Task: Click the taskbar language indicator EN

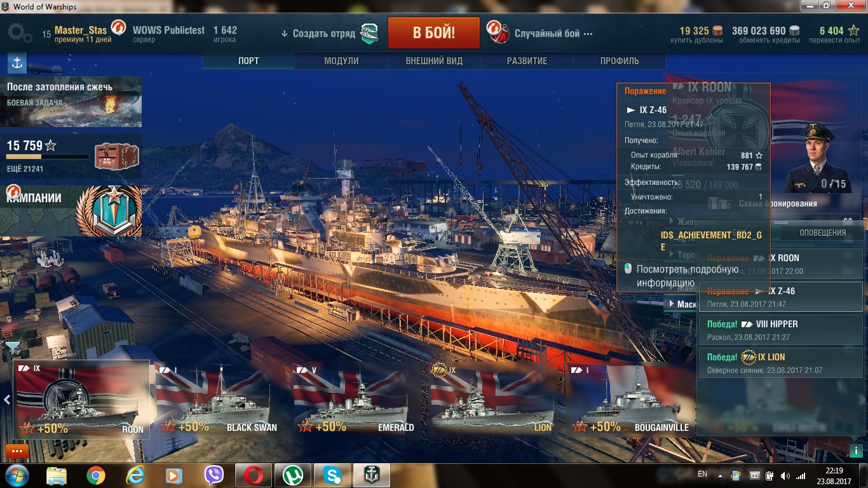Action: [x=702, y=474]
